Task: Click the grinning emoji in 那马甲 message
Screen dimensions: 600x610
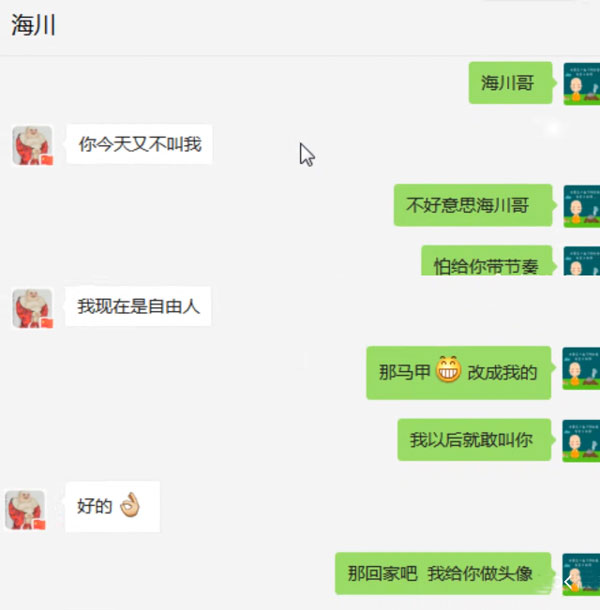Action: click(x=448, y=369)
